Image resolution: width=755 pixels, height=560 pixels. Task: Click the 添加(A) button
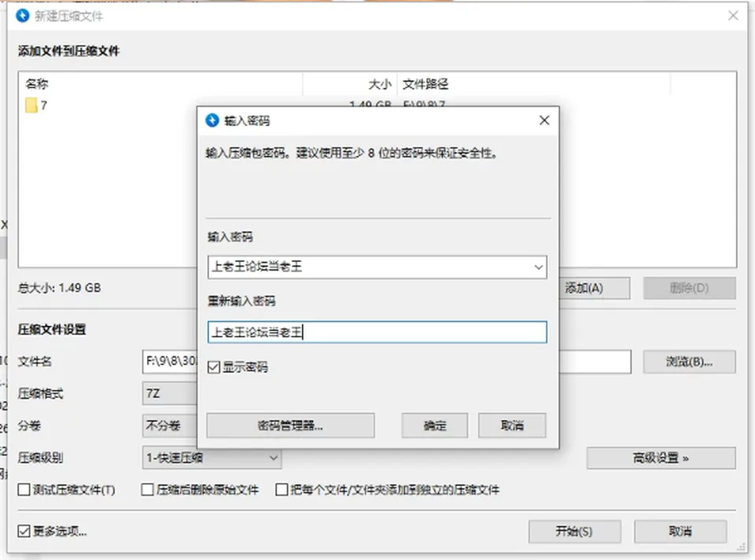pyautogui.click(x=595, y=288)
